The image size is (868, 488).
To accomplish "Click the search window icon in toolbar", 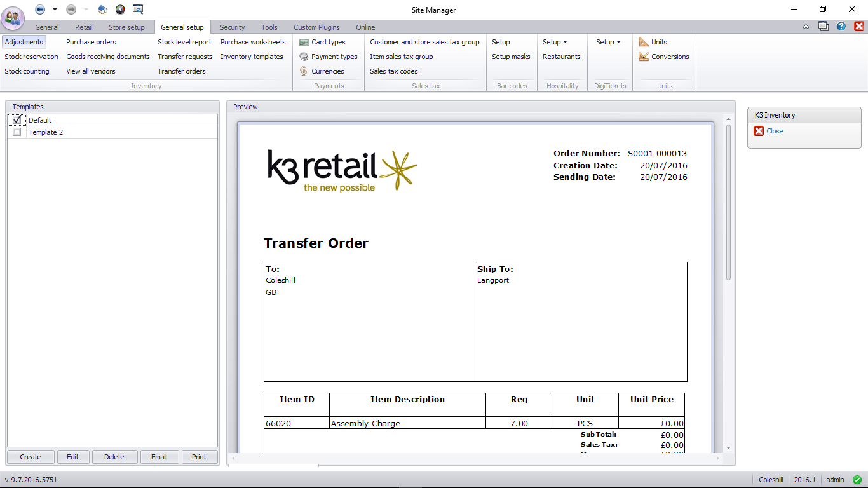I will [138, 10].
